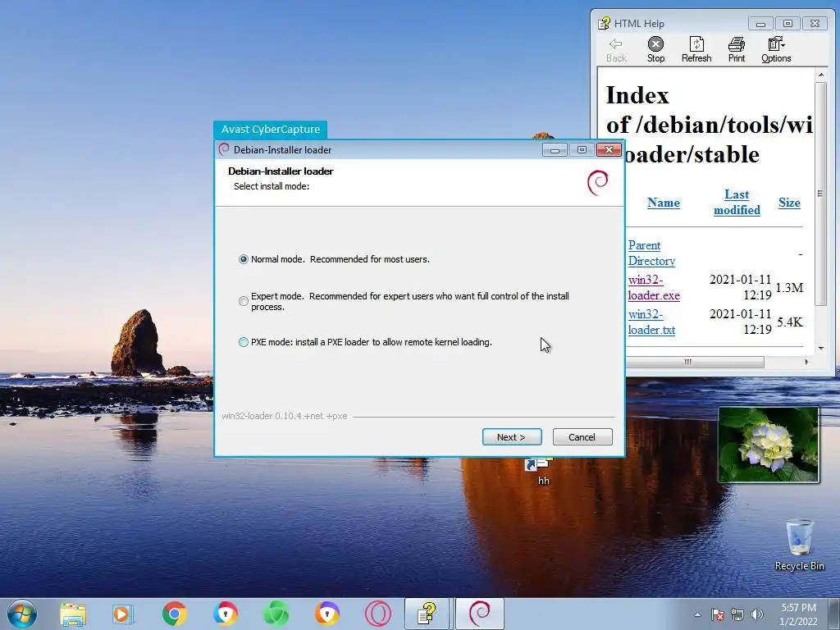Select Normal mode radio button
This screenshot has width=840, height=630.
click(x=243, y=259)
